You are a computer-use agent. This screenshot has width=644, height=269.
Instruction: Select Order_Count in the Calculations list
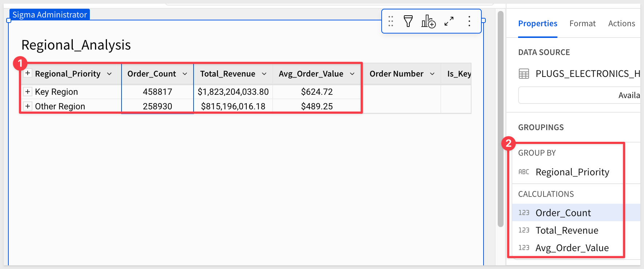563,213
